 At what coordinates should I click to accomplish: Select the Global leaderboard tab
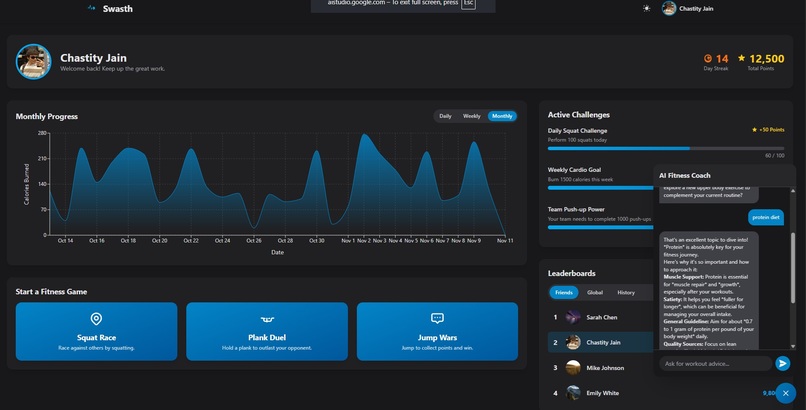click(x=595, y=292)
